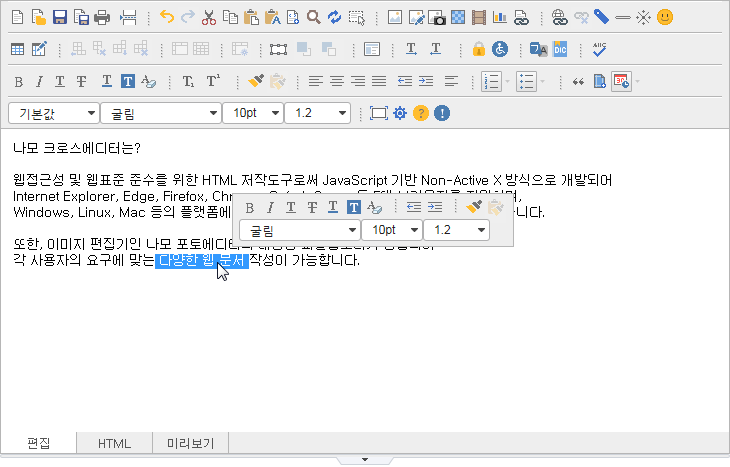
Task: Open the 1.2 line spacing dropdown in floating toolbar
Action: coord(456,230)
